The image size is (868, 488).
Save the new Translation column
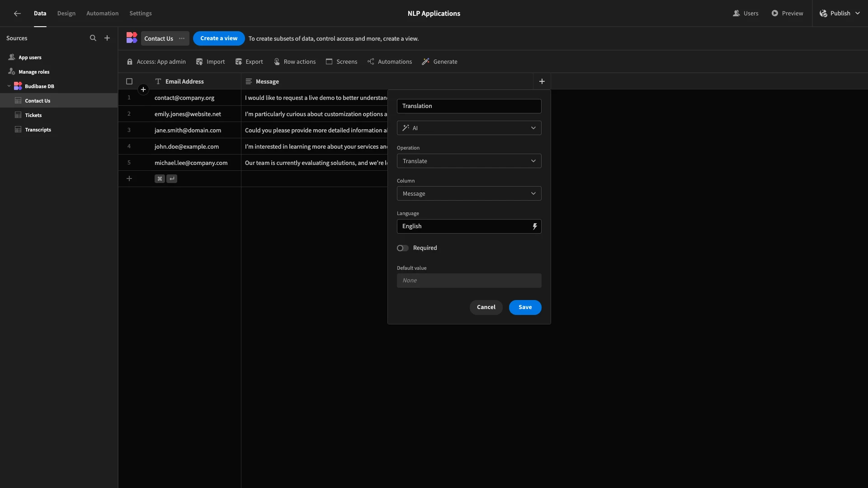click(525, 307)
